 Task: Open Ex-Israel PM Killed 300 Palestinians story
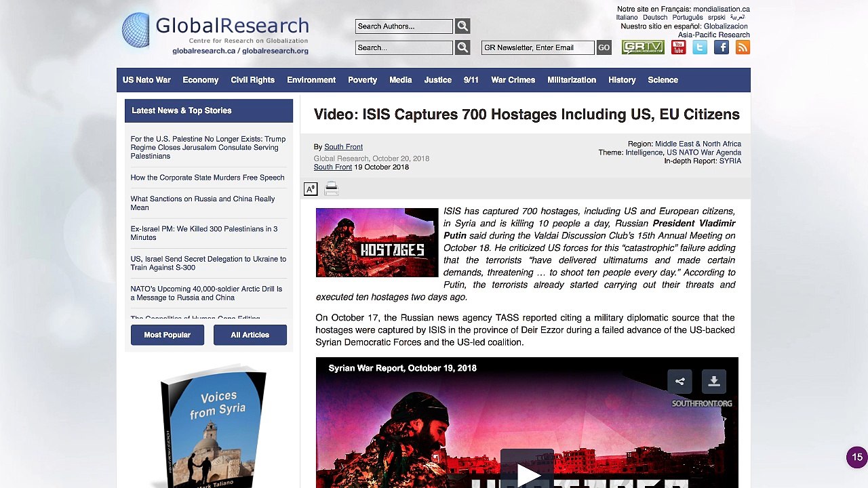click(204, 233)
